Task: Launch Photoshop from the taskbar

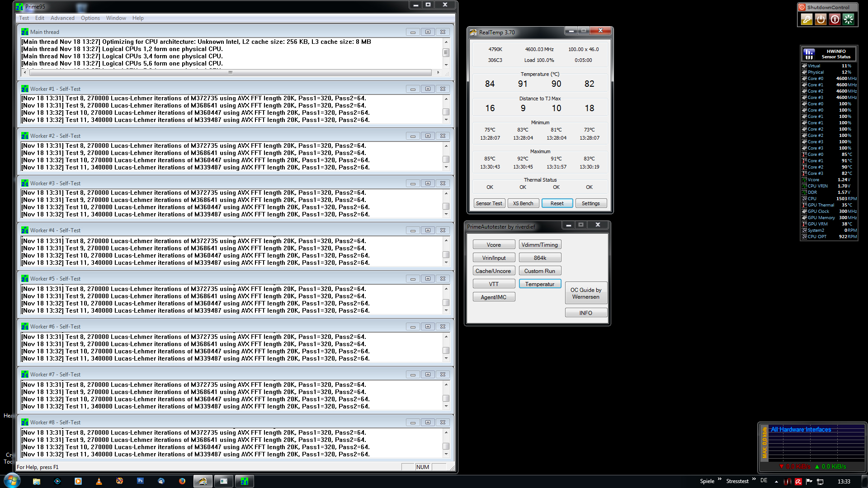Action: (x=140, y=481)
